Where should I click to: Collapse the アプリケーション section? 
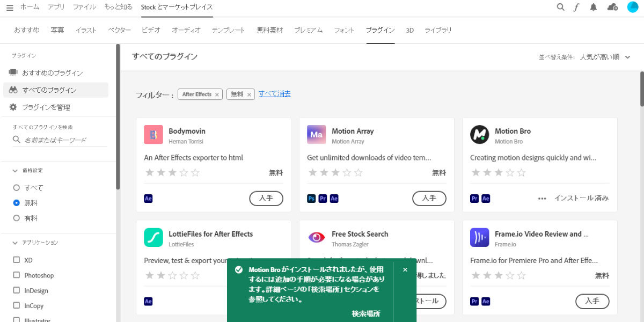pos(15,243)
